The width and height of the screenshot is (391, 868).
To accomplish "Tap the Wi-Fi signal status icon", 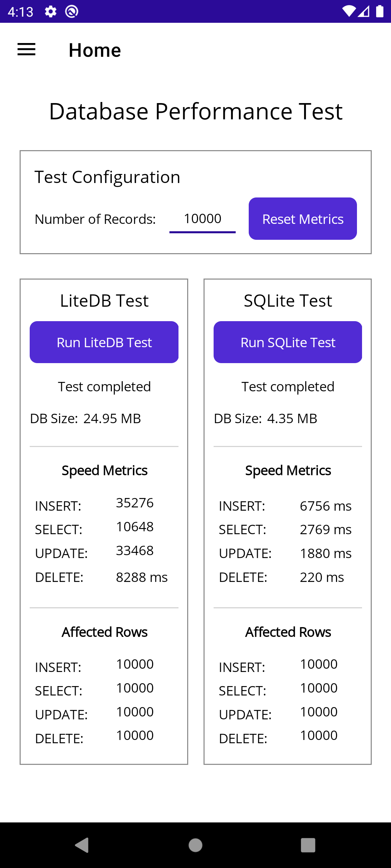I will click(x=349, y=11).
